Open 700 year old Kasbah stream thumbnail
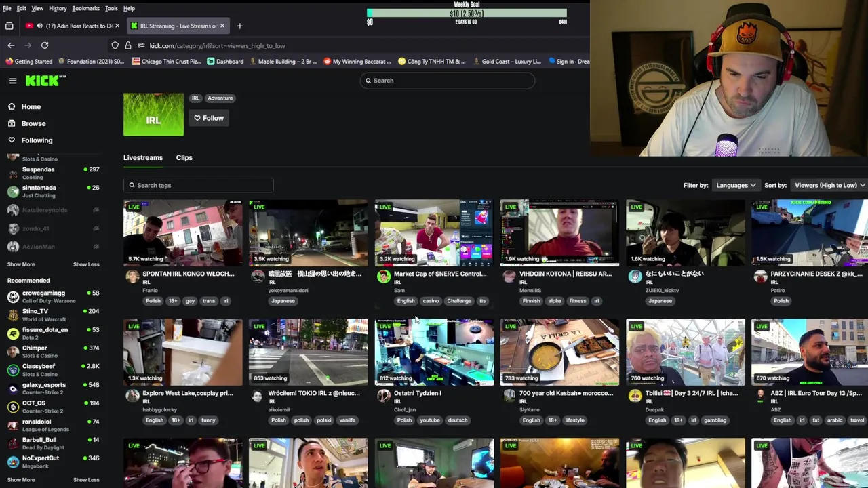 point(559,352)
